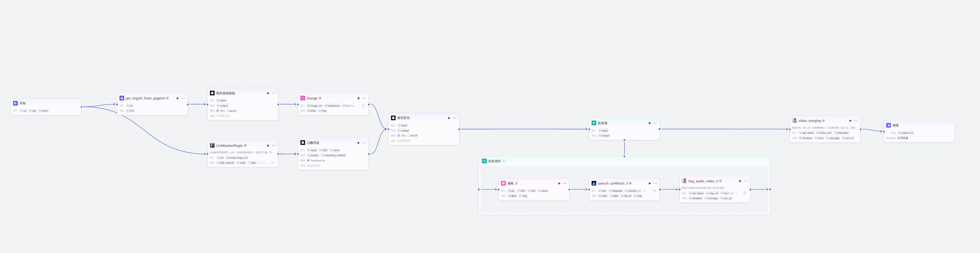Image resolution: width=980 pixels, height=253 pixels.
Task: Click the 画板_3 node icon
Action: point(503,184)
